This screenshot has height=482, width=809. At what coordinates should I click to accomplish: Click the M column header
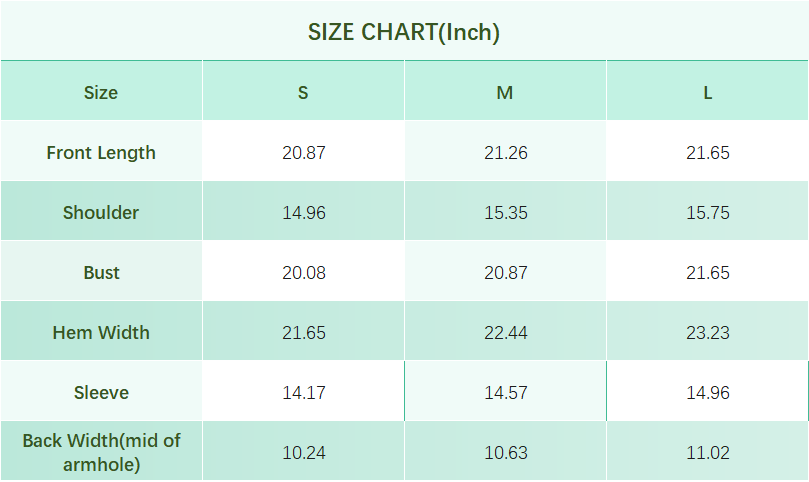point(505,93)
